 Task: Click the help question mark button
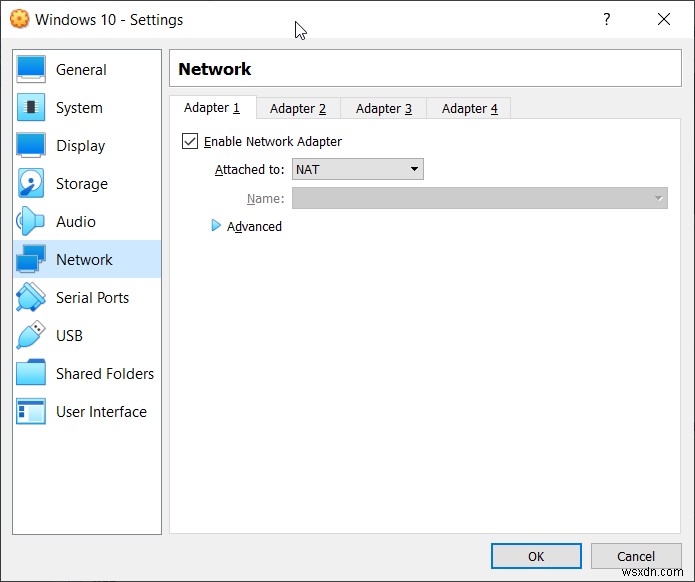[607, 19]
